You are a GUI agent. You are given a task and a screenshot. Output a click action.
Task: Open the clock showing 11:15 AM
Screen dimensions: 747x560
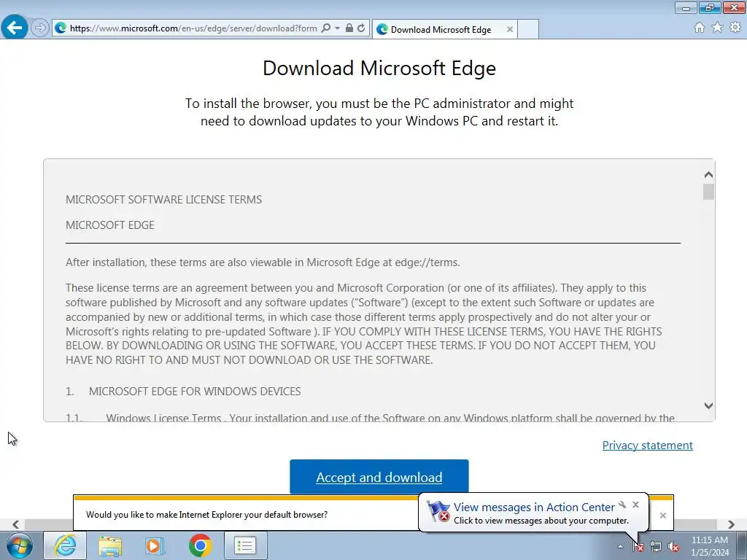(709, 546)
